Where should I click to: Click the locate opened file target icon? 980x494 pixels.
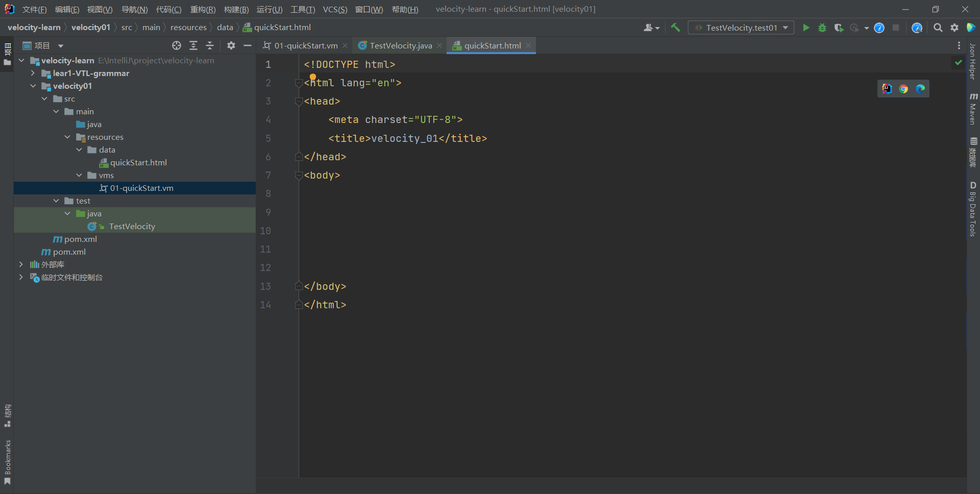177,45
